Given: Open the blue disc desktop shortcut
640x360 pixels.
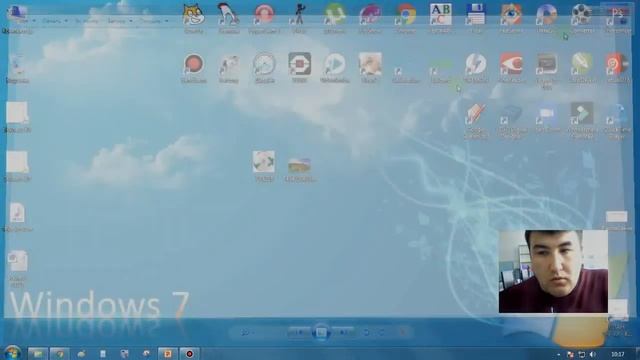Looking at the screenshot, I should pos(546,15).
